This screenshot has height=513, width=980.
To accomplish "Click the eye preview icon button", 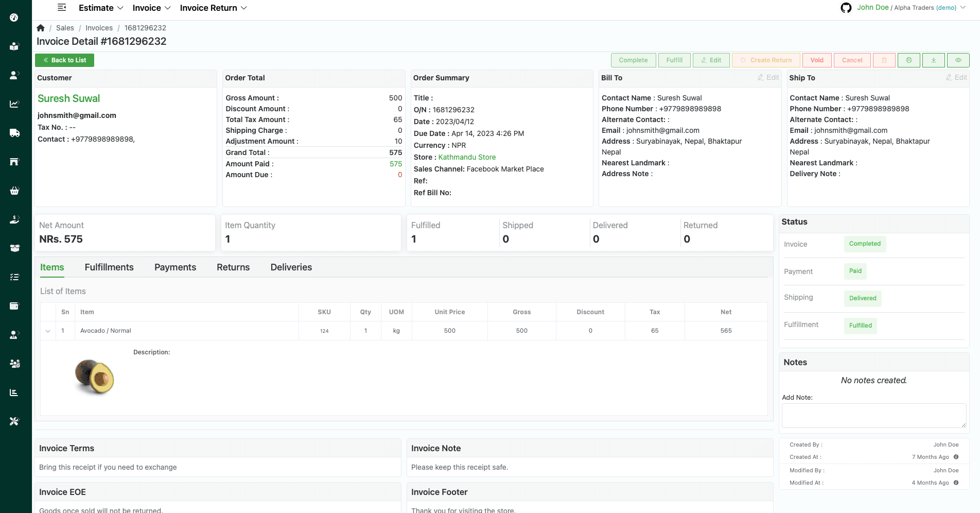I will click(x=958, y=60).
